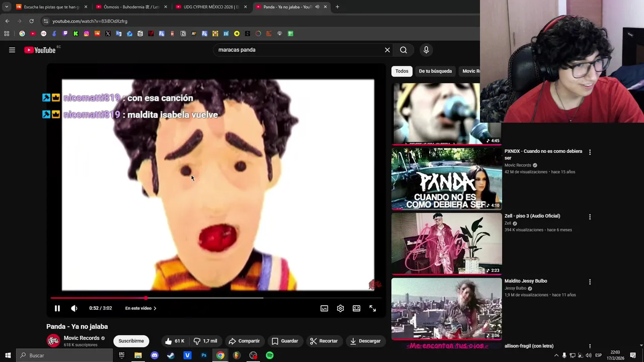Image resolution: width=644 pixels, height=362 pixels.
Task: Open Spotify from the taskbar
Action: 270,355
